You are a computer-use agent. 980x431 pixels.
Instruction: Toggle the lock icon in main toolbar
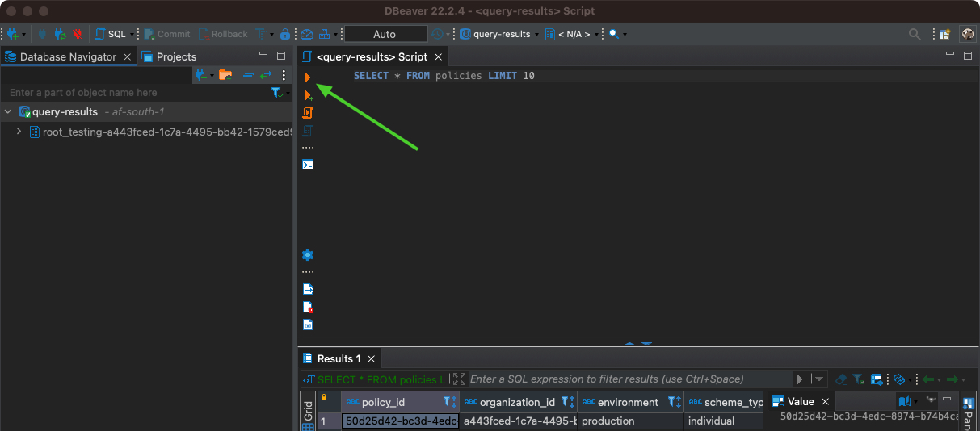point(285,34)
